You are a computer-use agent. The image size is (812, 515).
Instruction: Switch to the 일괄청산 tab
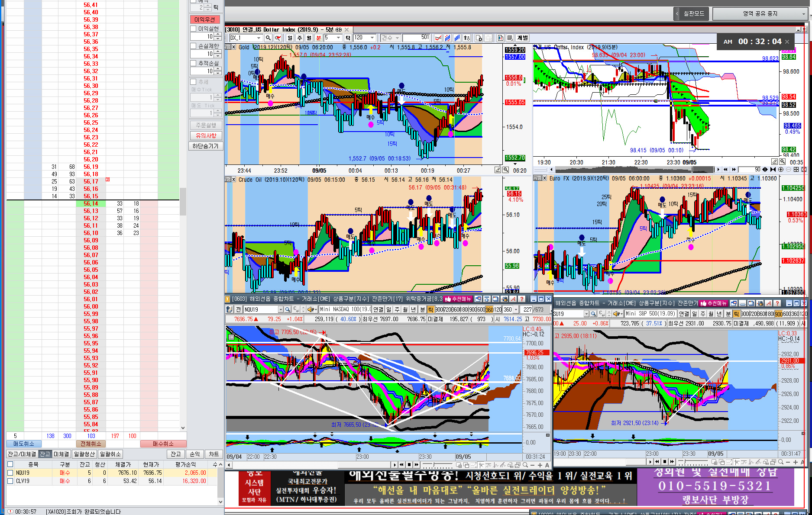(84, 454)
